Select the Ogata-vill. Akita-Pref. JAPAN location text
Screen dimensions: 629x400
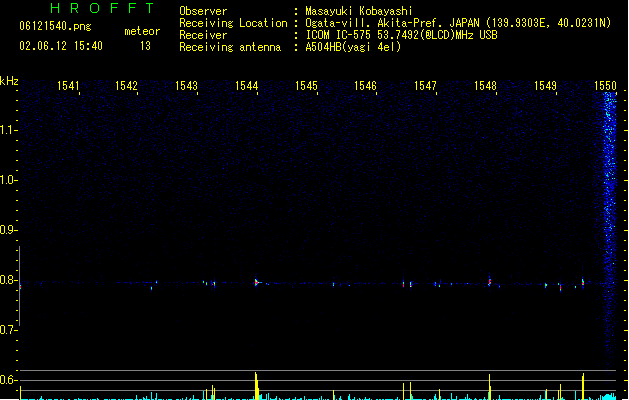tap(458, 23)
